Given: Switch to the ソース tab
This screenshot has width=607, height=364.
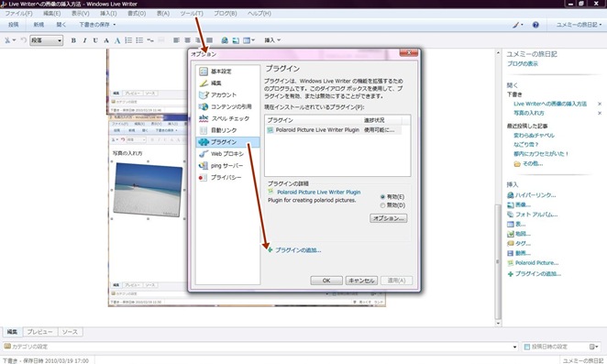Looking at the screenshot, I should click(70, 332).
